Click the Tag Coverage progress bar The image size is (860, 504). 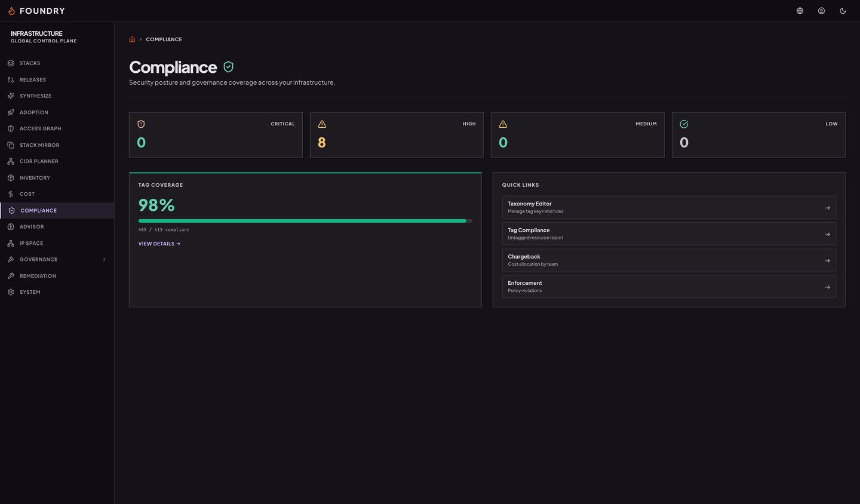tap(305, 221)
